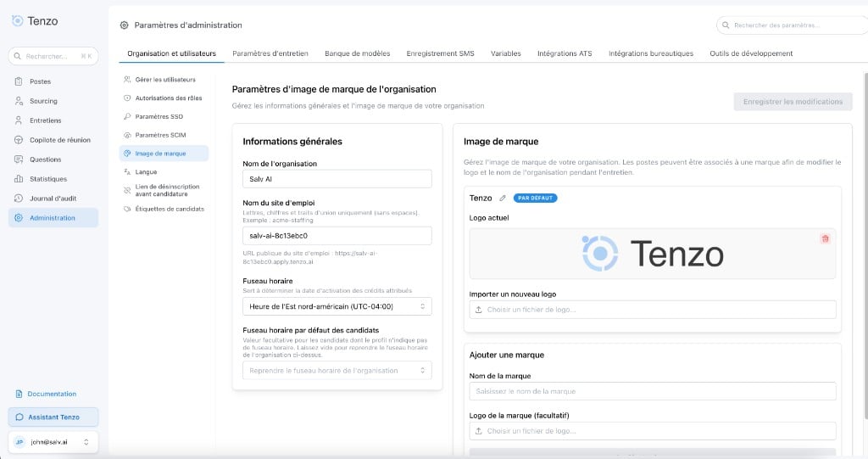
Task: Click the Nom de l'organisation input field
Action: click(337, 179)
